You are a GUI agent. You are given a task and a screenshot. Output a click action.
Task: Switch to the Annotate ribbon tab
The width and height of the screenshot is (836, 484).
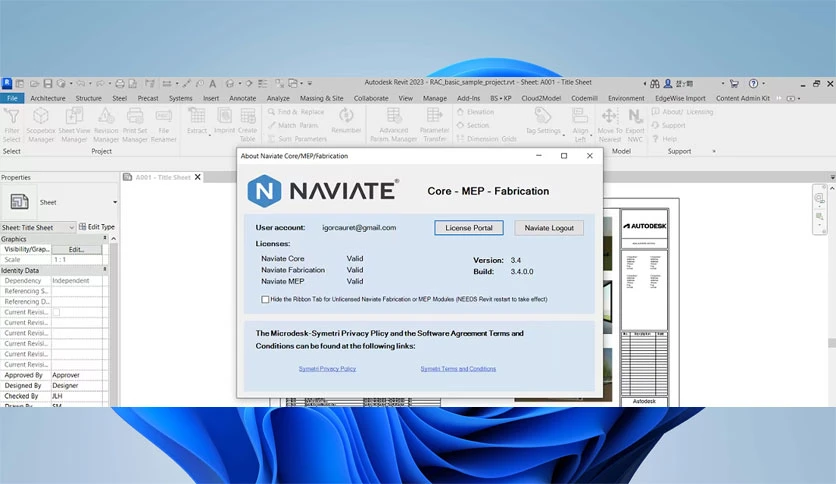(243, 98)
